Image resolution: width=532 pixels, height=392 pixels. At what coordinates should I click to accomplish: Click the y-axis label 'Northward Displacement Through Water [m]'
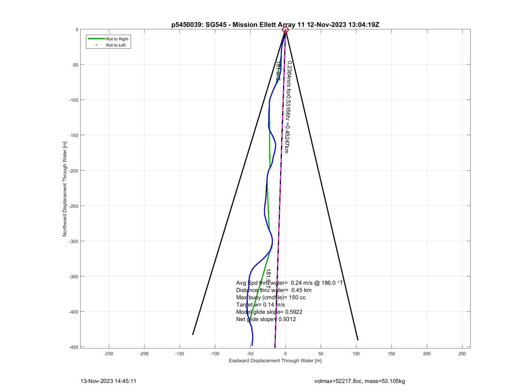pos(65,189)
